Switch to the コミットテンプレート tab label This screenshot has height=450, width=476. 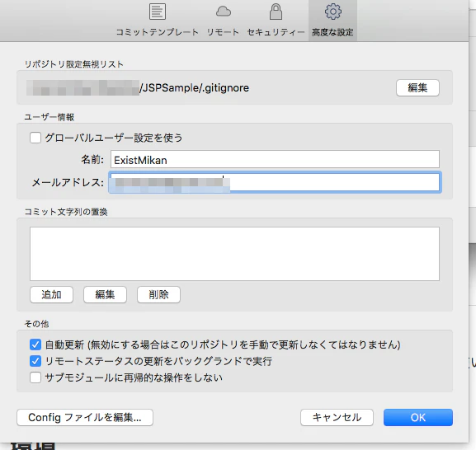pyautogui.click(x=158, y=32)
